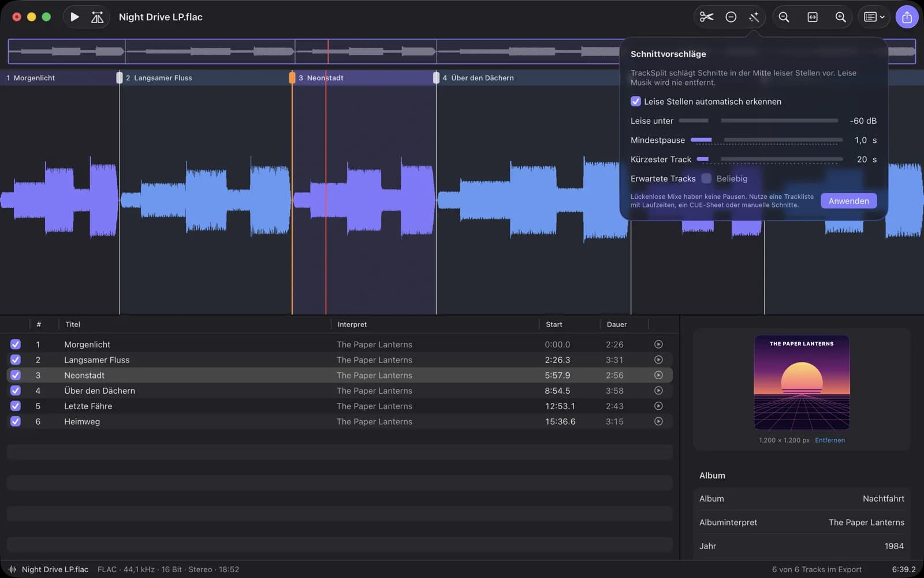924x578 pixels.
Task: Sort by the Start column header
Action: [554, 324]
